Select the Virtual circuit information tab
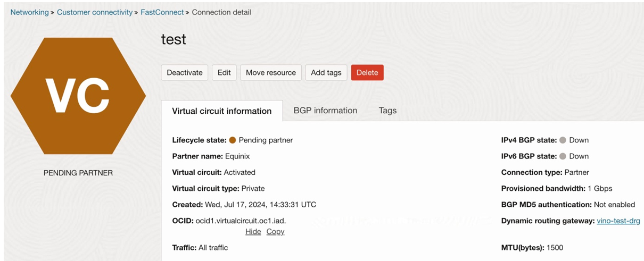 click(222, 111)
